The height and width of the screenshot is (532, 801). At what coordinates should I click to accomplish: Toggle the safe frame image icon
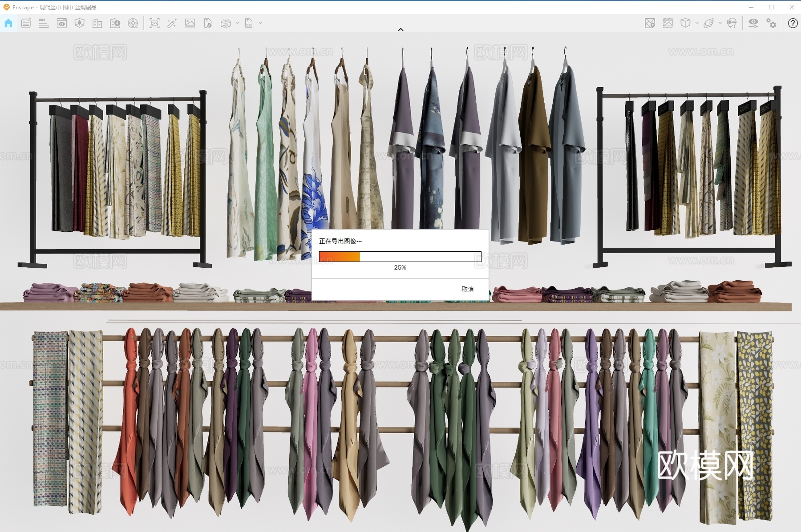[667, 23]
